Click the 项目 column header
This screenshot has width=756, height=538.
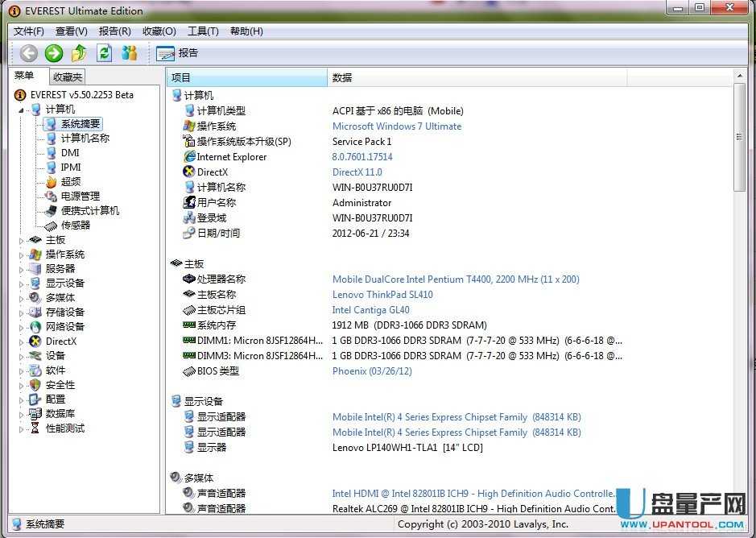(246, 77)
